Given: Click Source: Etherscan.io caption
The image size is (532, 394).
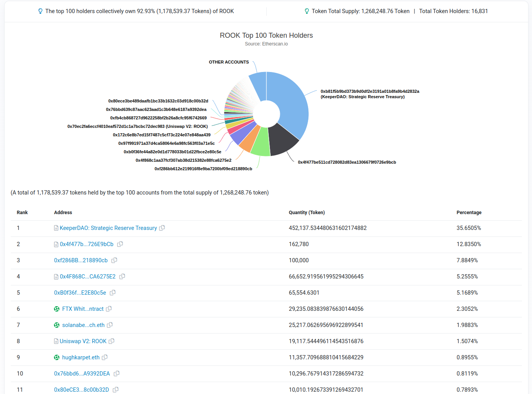Looking at the screenshot, I should [x=266, y=44].
